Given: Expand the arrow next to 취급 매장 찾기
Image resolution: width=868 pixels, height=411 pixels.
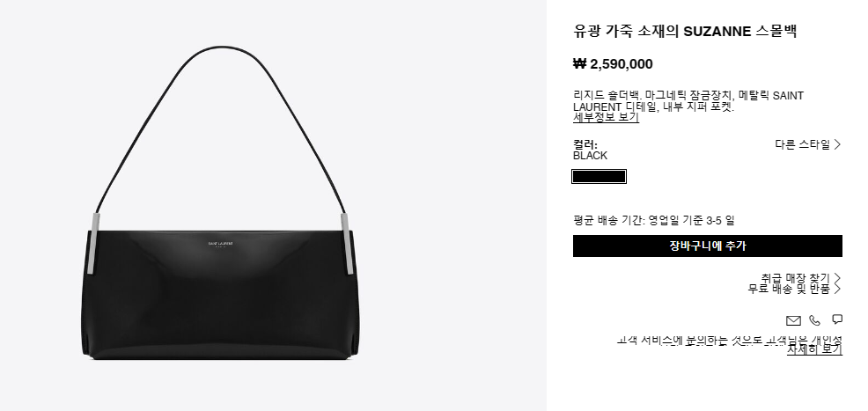Looking at the screenshot, I should [837, 278].
